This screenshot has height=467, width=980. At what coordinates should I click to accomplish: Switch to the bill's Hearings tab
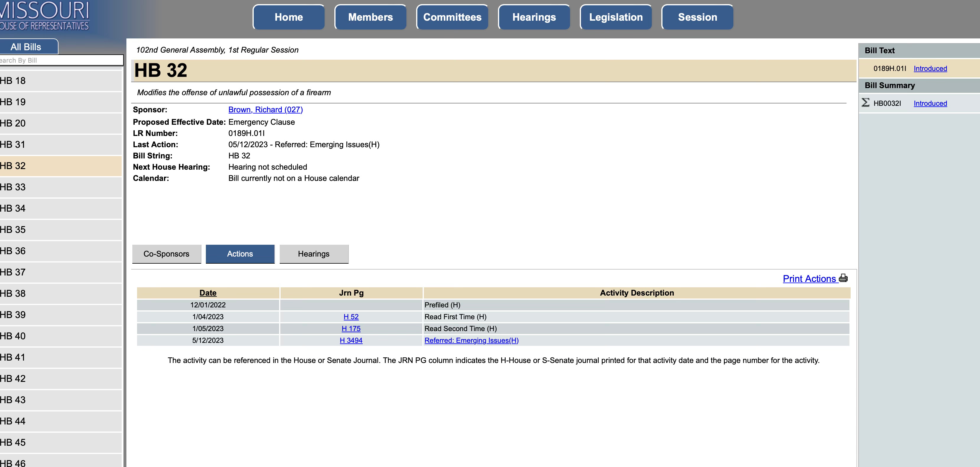point(314,254)
